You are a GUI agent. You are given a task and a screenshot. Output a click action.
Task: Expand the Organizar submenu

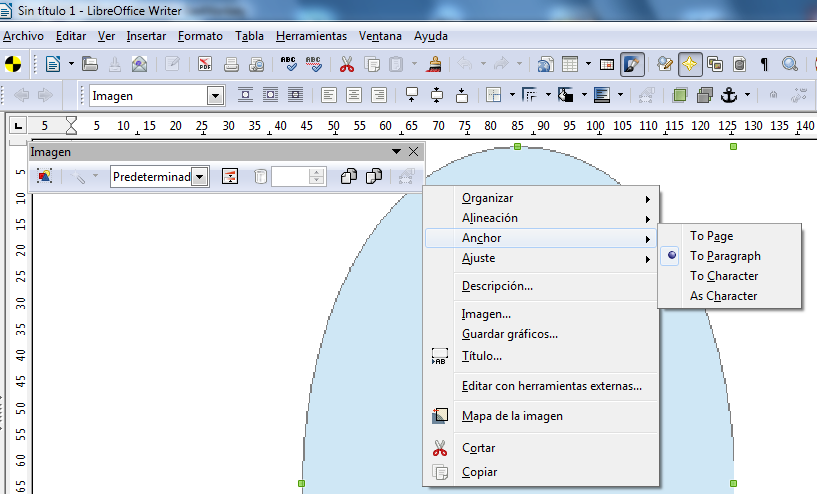pos(541,198)
